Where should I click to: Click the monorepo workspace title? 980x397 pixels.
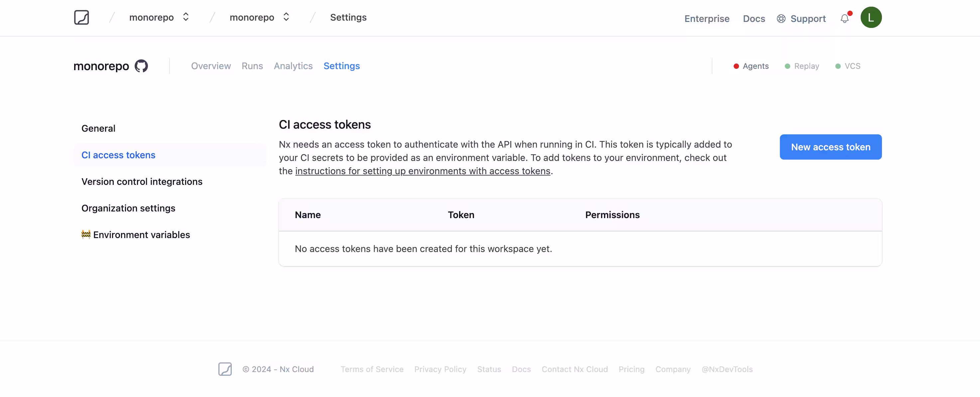pyautogui.click(x=101, y=66)
